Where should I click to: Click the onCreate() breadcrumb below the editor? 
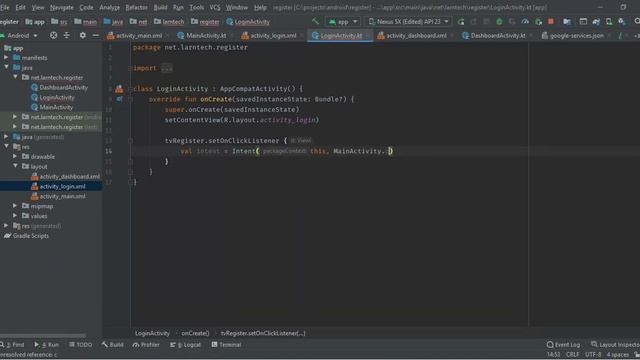click(195, 333)
